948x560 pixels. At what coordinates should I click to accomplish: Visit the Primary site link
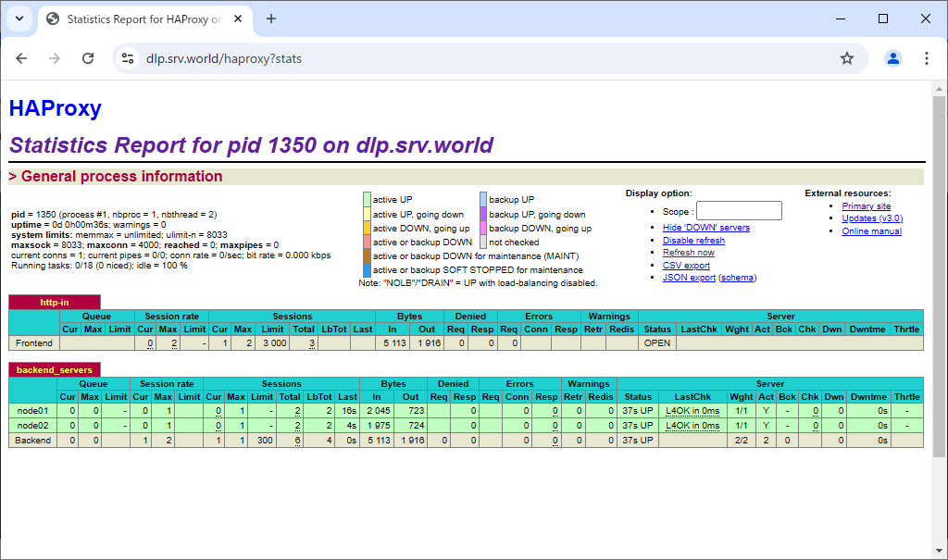tap(866, 206)
